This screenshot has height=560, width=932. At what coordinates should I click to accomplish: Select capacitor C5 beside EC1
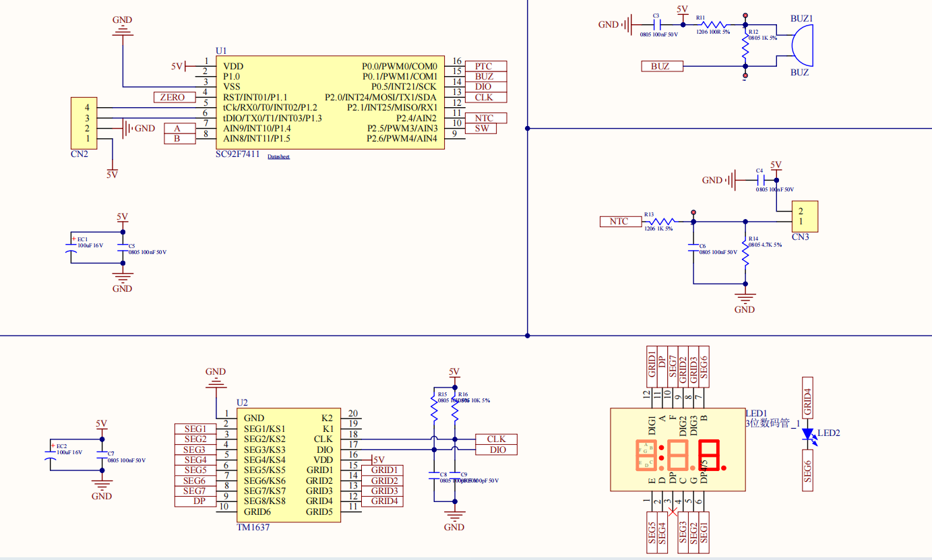coord(122,247)
